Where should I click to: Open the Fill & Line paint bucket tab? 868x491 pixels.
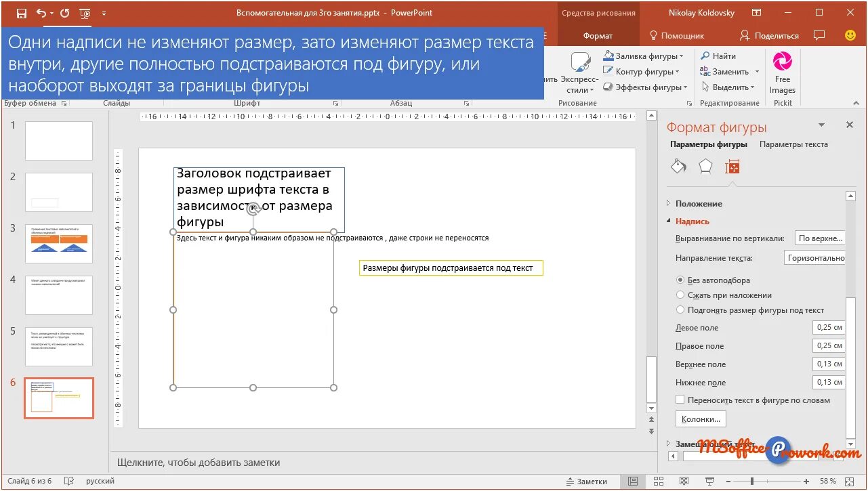click(678, 167)
